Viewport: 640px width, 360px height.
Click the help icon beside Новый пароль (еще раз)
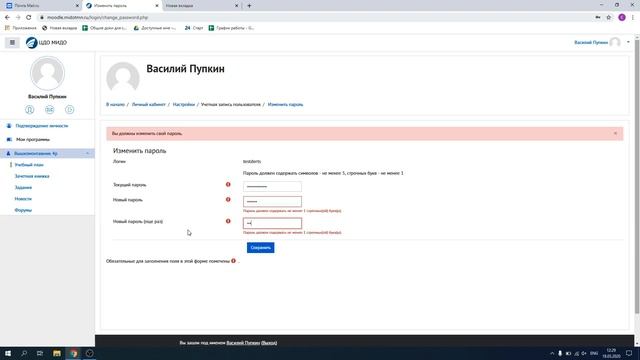pos(228,221)
